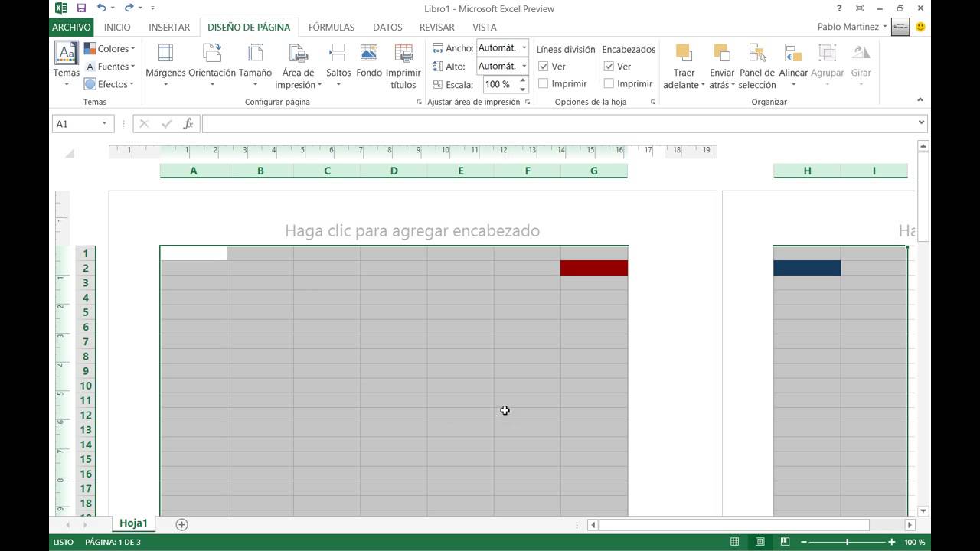The image size is (980, 551).
Task: Check Imprimir under Encabezados
Action: pyautogui.click(x=609, y=83)
